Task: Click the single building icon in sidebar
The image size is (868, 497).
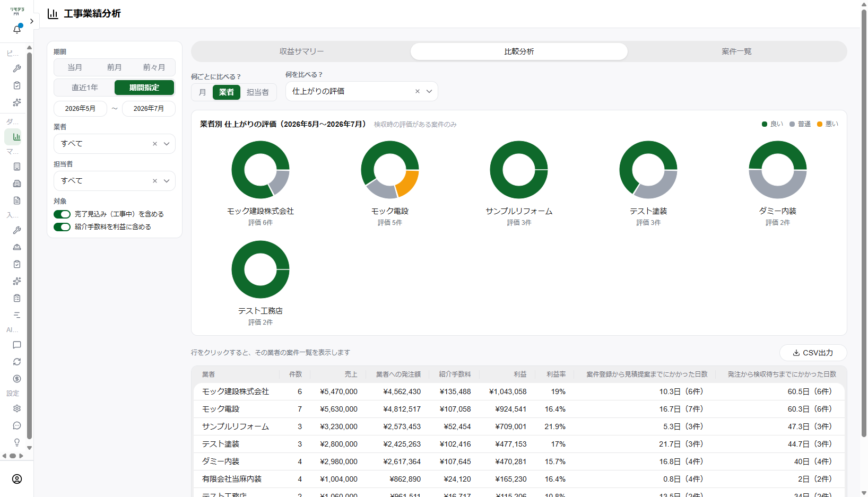Action: click(17, 167)
